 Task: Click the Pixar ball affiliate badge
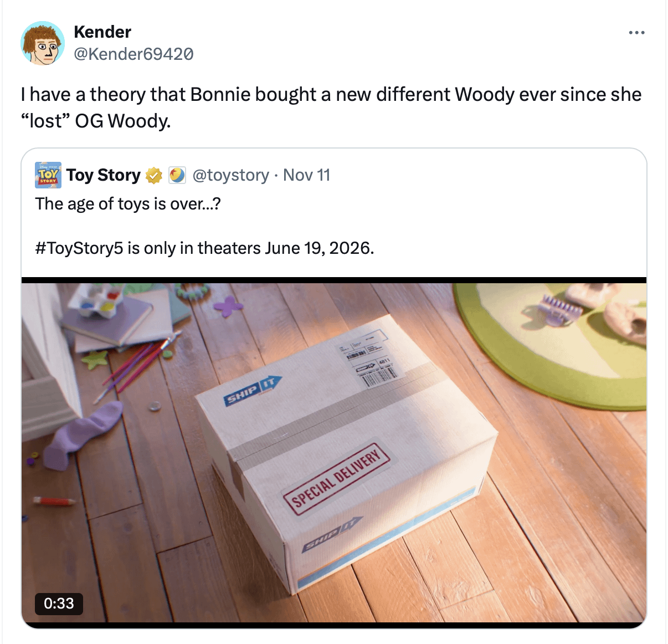pyautogui.click(x=177, y=176)
